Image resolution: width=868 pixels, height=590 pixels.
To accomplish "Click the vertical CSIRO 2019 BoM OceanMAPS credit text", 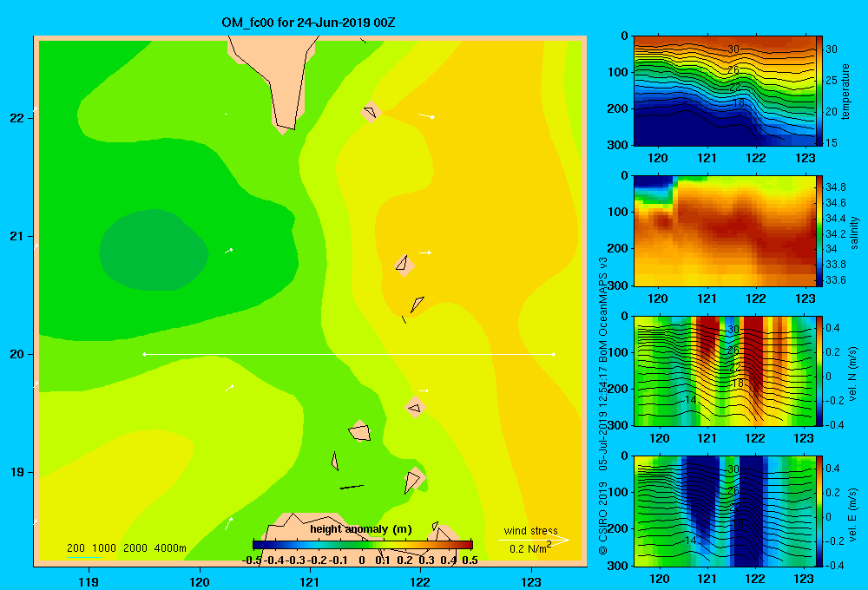I will point(603,406).
